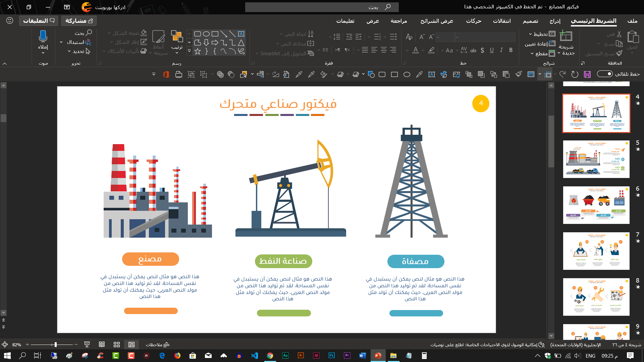Open the Select dropdown (تحديد)
The width and height of the screenshot is (644, 362).
(79, 51)
